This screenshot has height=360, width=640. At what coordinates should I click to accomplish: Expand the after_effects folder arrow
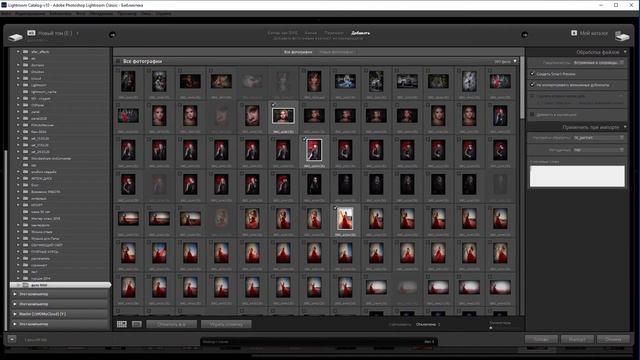[x=18, y=52]
